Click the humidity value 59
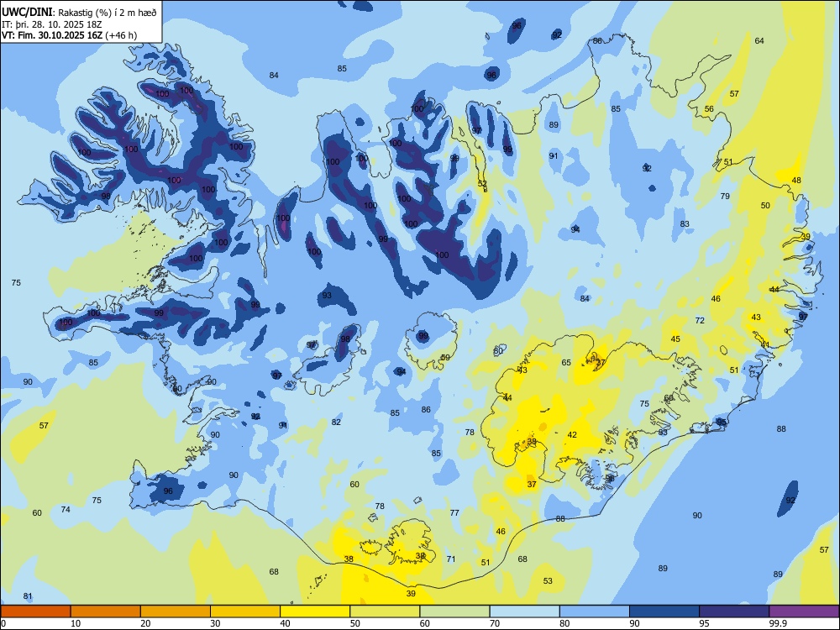Image resolution: width=840 pixels, height=630 pixels. (x=445, y=357)
